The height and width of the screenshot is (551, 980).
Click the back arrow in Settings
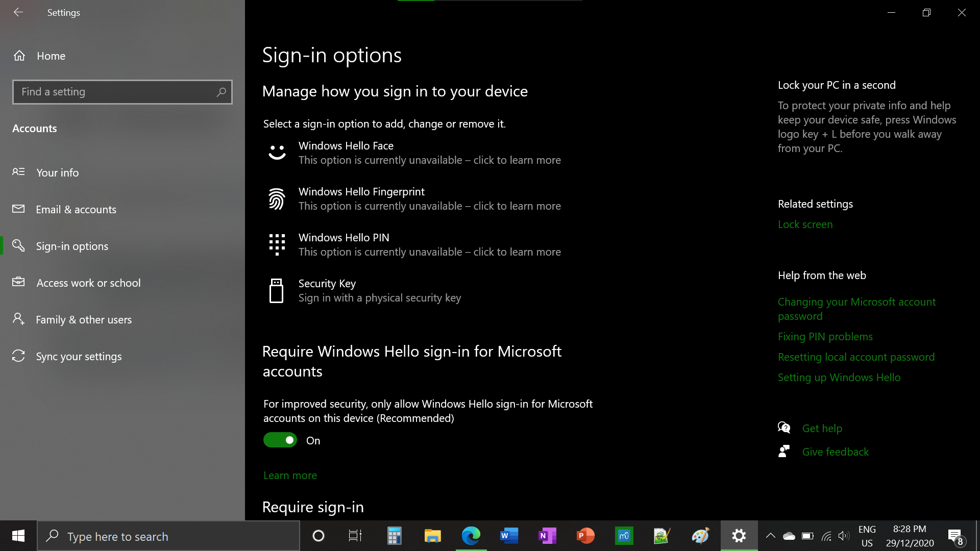point(18,12)
